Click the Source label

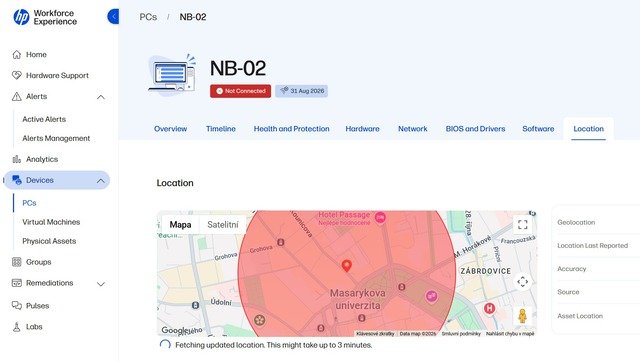(x=568, y=292)
